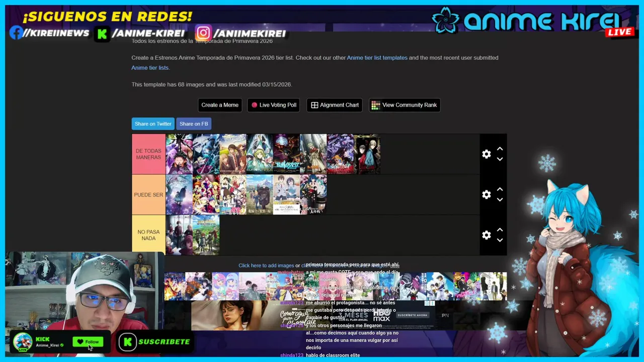Select second poster in DE TODAS MANERAS tier
This screenshot has height=362, width=644.
(x=206, y=154)
